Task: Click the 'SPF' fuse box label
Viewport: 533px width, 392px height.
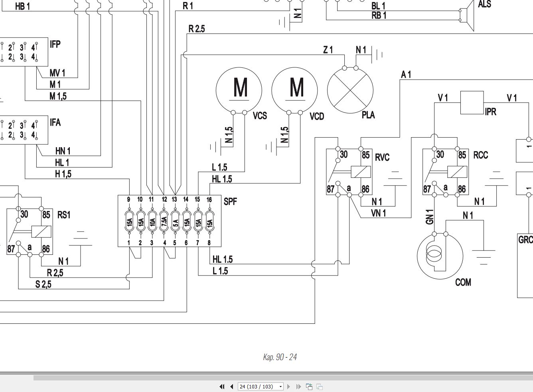Action: (230, 201)
